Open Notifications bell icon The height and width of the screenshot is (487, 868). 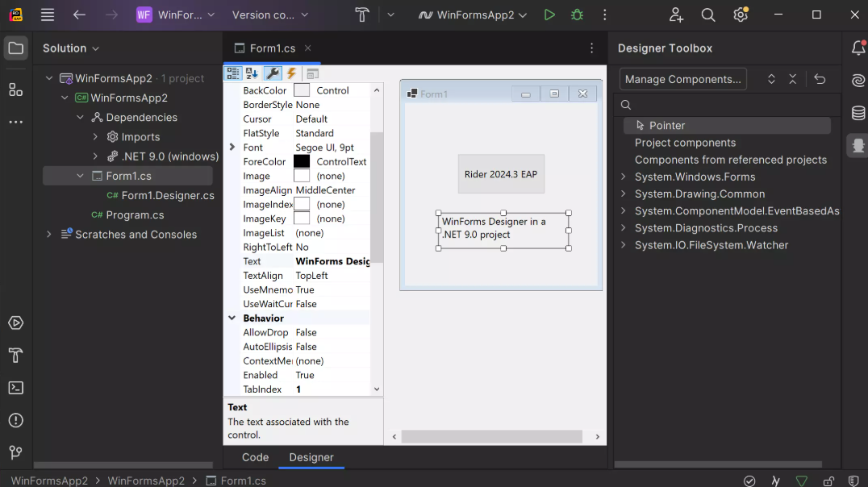[858, 48]
